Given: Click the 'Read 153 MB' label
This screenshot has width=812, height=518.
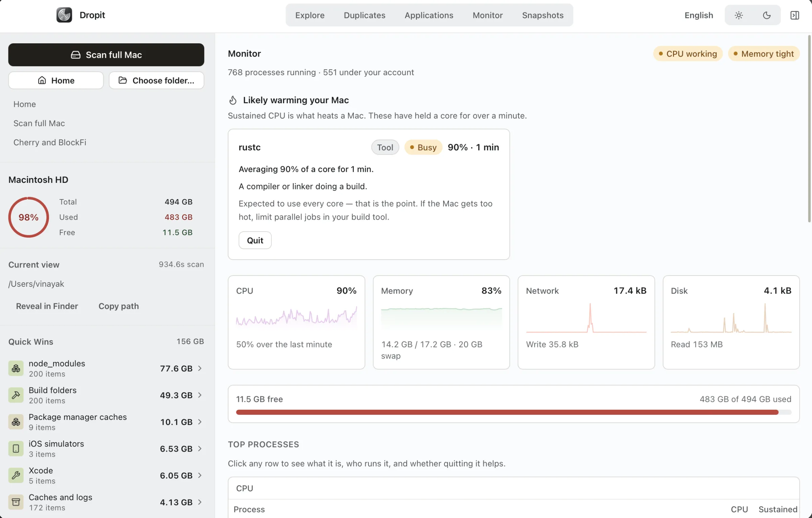Looking at the screenshot, I should 697,344.
